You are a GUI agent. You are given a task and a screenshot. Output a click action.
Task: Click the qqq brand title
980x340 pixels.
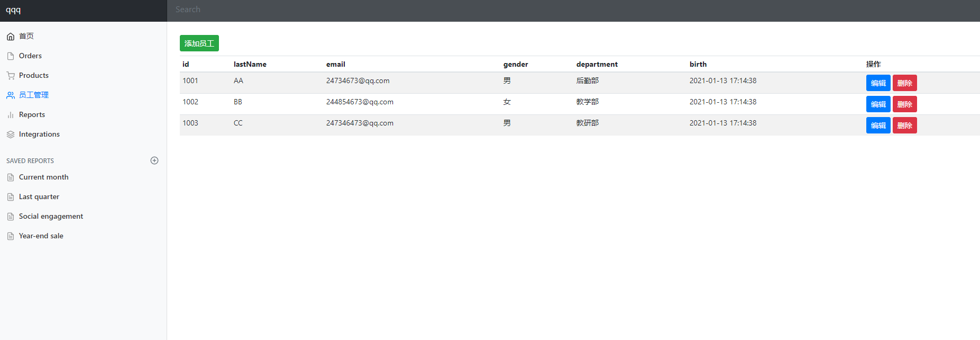[13, 10]
